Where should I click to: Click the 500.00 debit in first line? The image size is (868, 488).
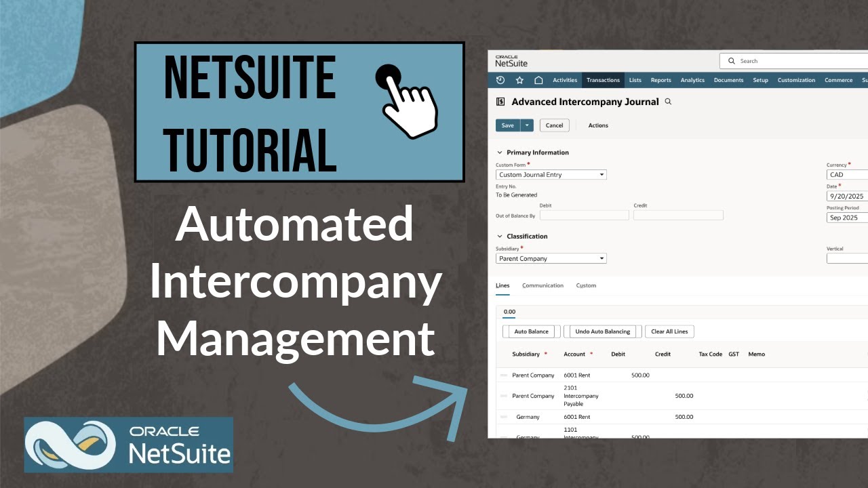point(640,375)
